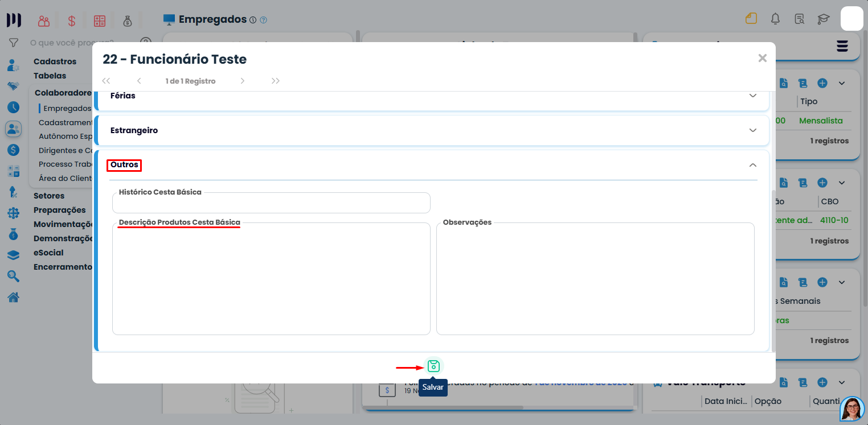Select the Autônomo sidebar submenu item

click(x=65, y=136)
